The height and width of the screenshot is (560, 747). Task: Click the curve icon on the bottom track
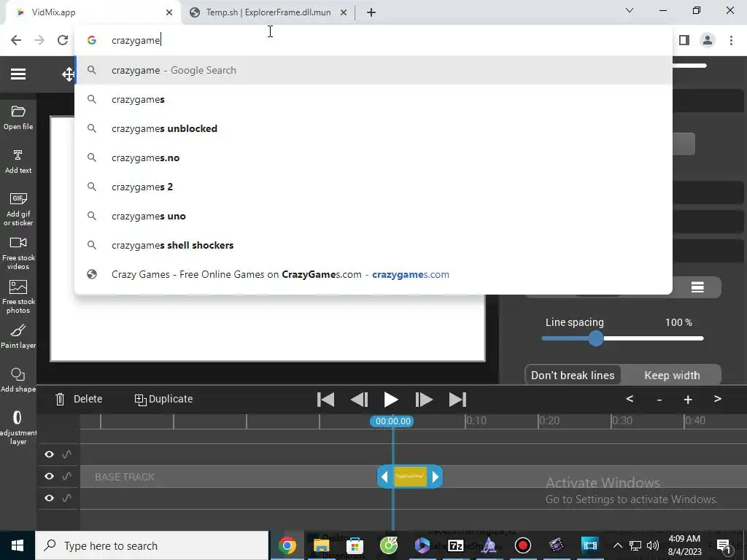pyautogui.click(x=66, y=498)
